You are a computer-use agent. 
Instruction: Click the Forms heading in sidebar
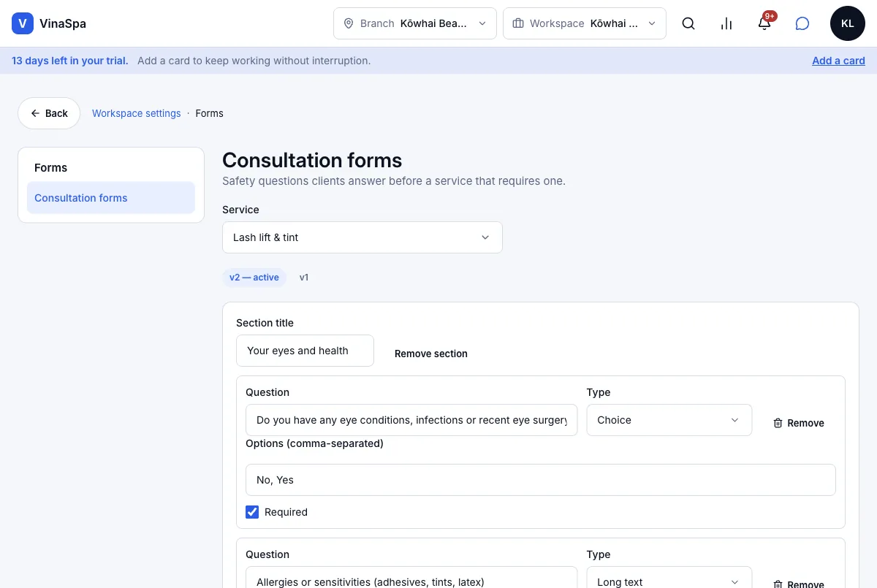pos(50,168)
